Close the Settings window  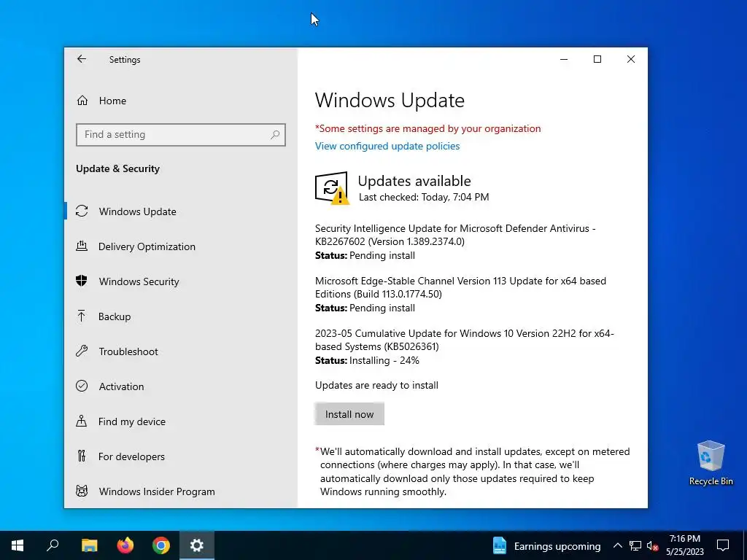pyautogui.click(x=631, y=59)
